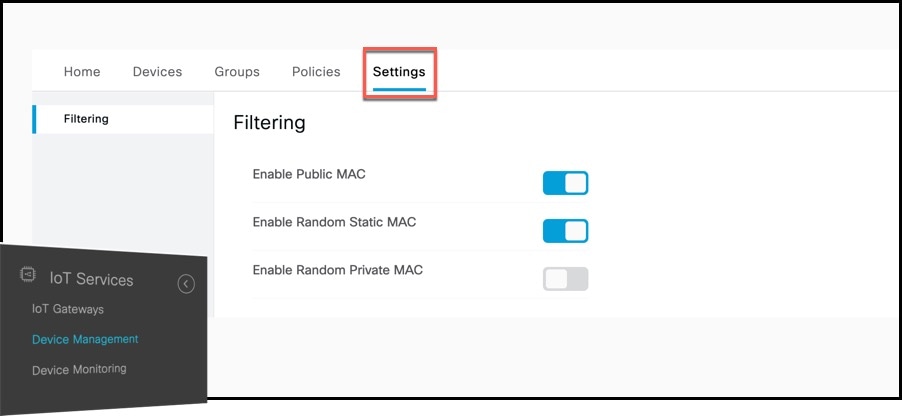Click the Enable Random Static MAC label
Image resolution: width=902 pixels, height=416 pixels.
(334, 222)
